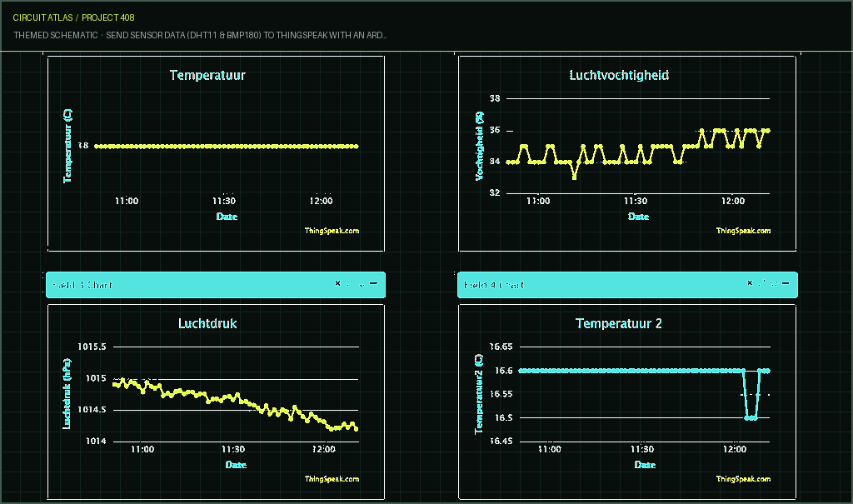Click the 12:00 tick in Temperatuur 2 chart
This screenshot has width=853, height=504.
[x=735, y=449]
